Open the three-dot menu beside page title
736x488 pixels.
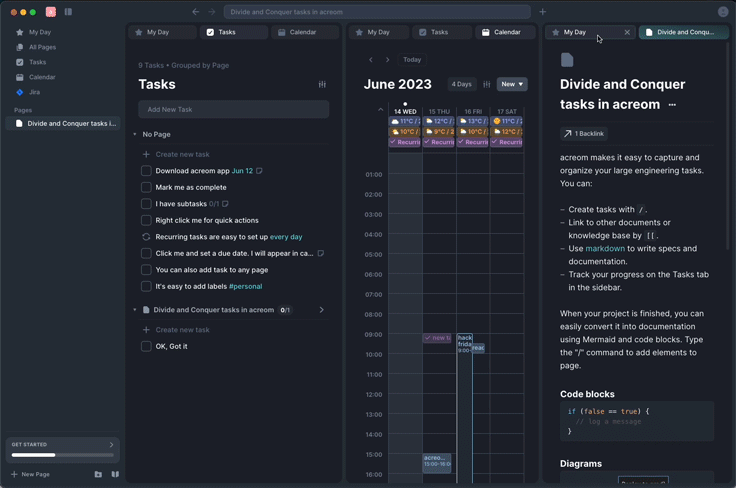[x=672, y=105]
